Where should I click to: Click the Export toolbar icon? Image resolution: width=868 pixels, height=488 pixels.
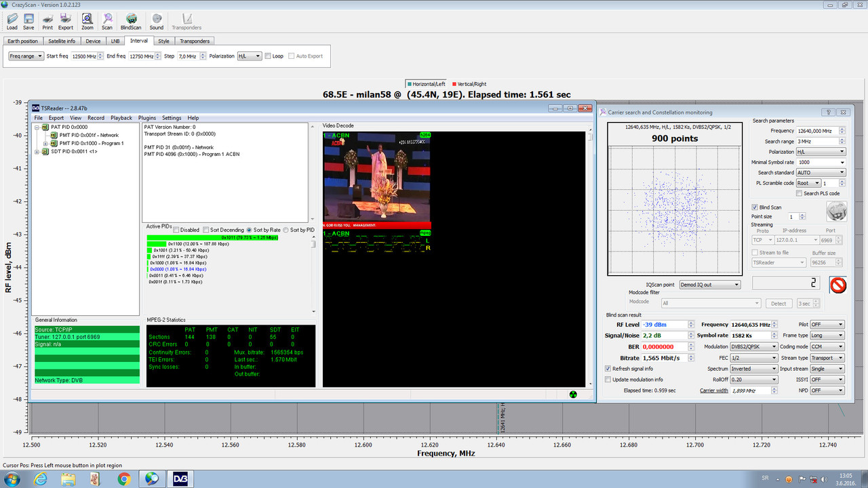pos(66,21)
